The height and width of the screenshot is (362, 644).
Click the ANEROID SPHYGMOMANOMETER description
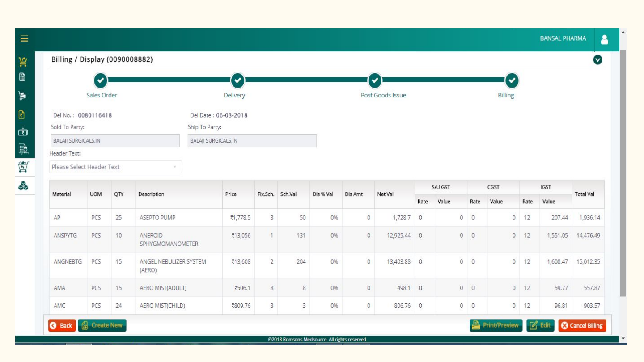click(169, 240)
